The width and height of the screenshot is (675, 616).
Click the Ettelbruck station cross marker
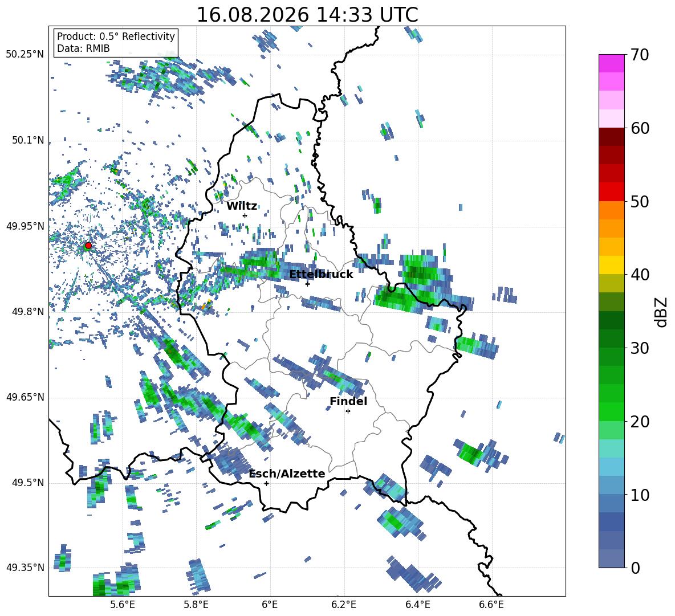307,284
